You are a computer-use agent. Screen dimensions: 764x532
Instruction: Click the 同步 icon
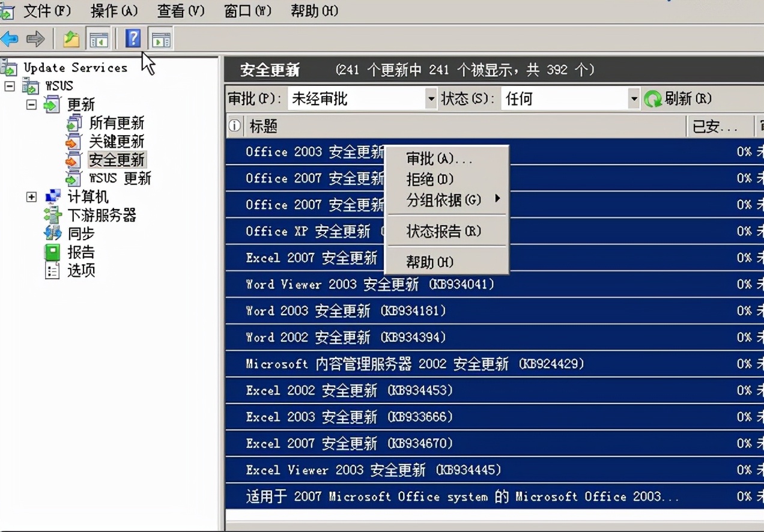point(53,234)
